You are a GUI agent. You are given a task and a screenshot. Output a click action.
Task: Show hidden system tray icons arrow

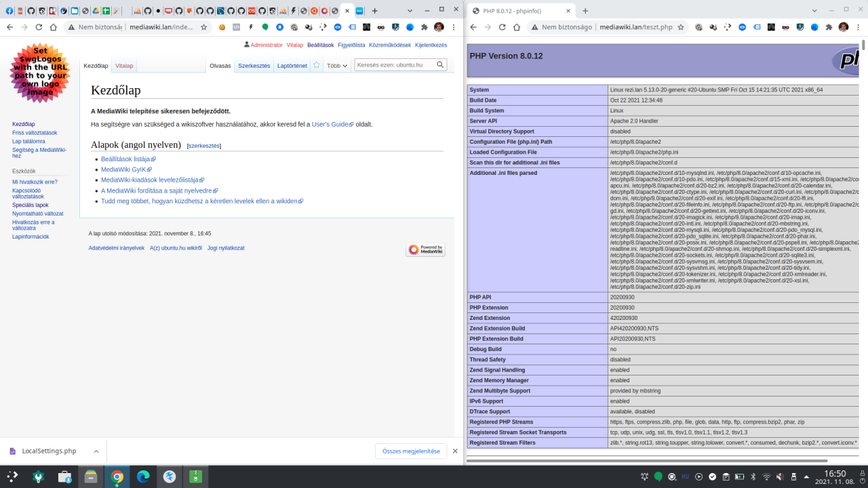807,476
